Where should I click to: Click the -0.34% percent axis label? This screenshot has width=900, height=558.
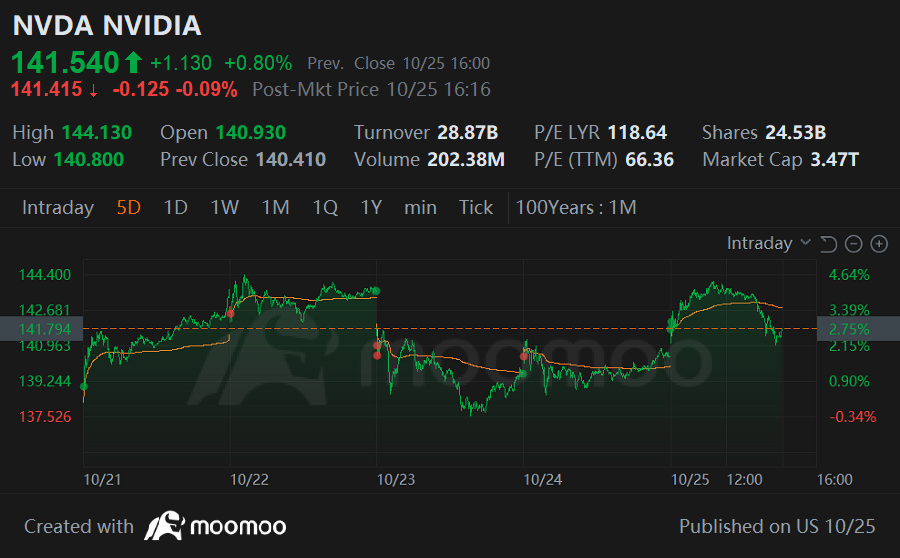point(853,417)
